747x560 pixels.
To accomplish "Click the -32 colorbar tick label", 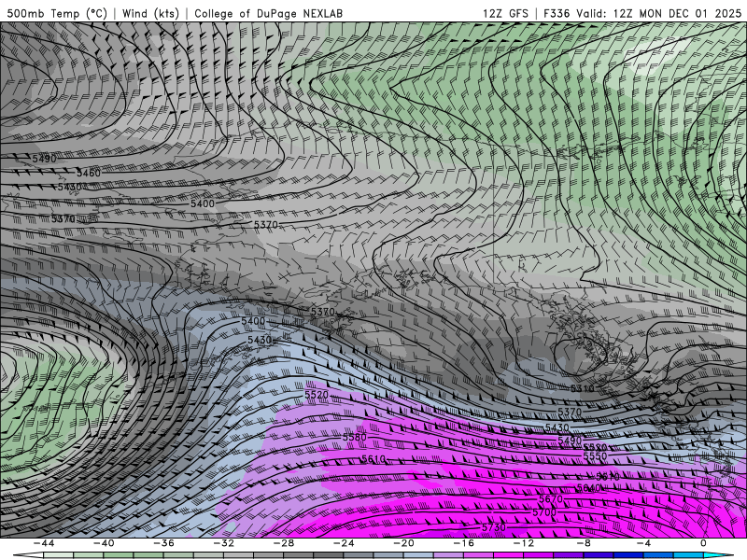I will pos(224,543).
